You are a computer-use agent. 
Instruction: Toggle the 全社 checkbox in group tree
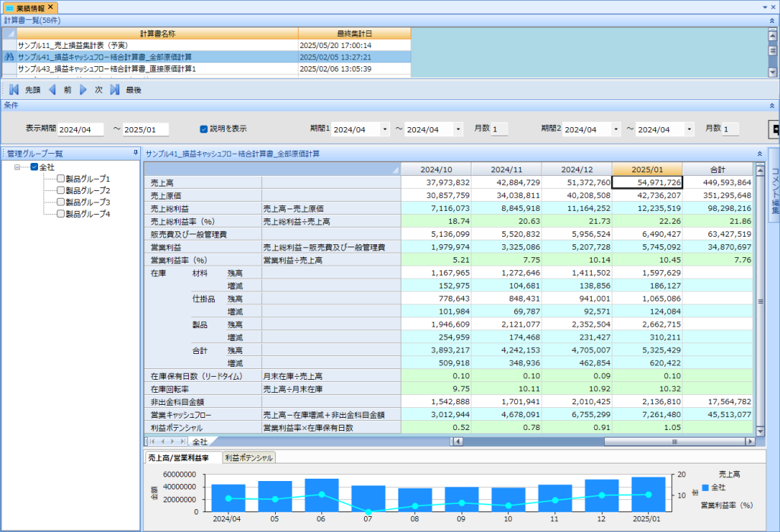(x=34, y=167)
